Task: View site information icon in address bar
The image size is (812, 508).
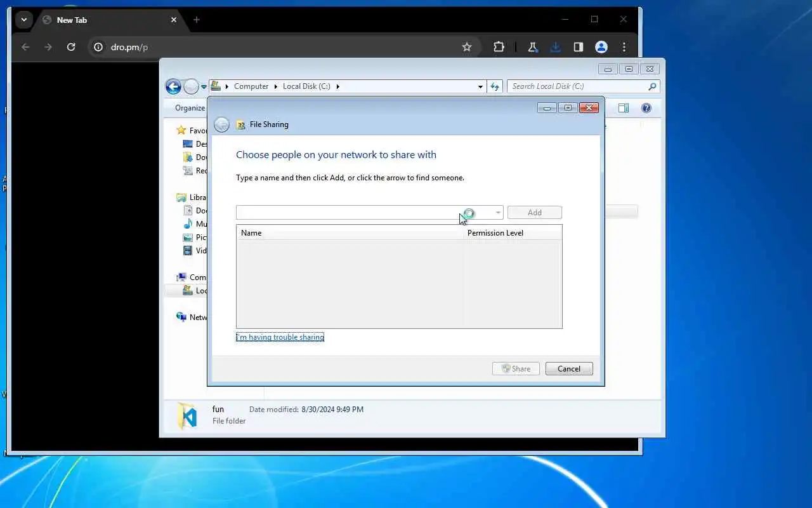Action: [98, 47]
